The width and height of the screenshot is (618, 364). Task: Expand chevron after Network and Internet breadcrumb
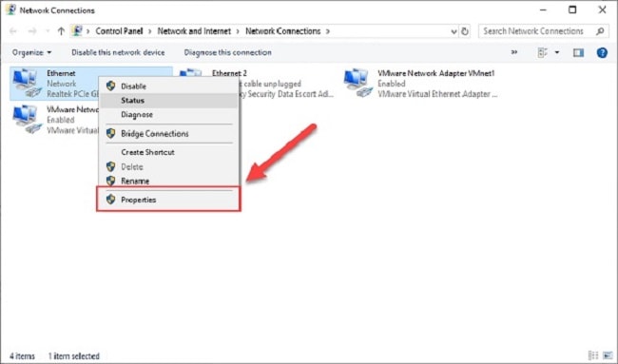pos(238,31)
